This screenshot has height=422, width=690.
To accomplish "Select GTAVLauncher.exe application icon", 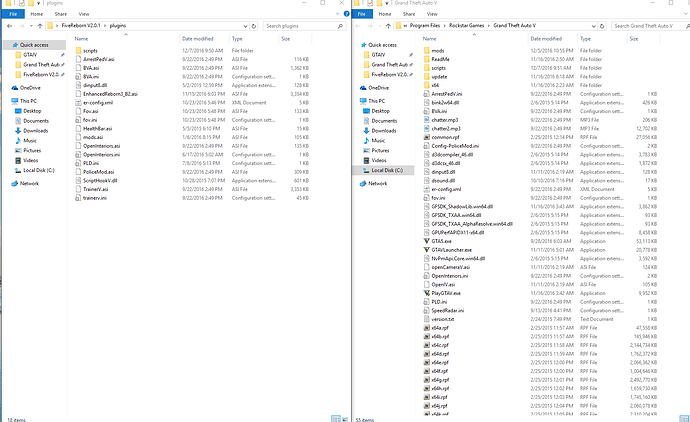I will pyautogui.click(x=426, y=250).
